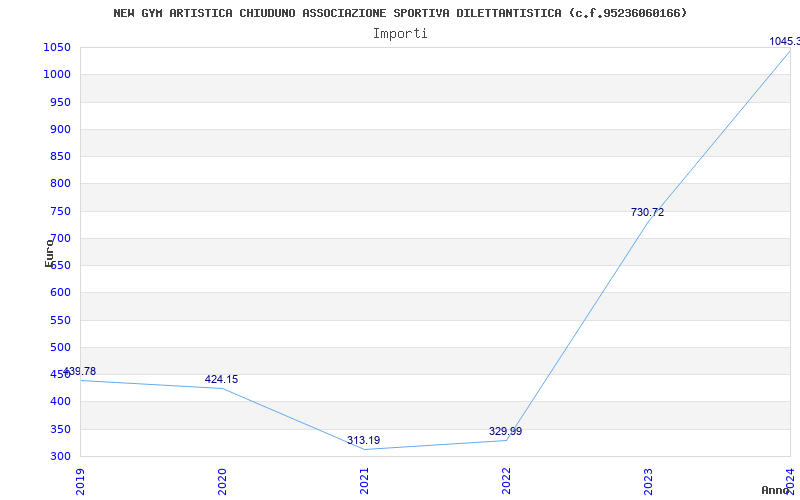800x500 pixels.
Task: Click the y-axis value 400
Action: coord(60,402)
